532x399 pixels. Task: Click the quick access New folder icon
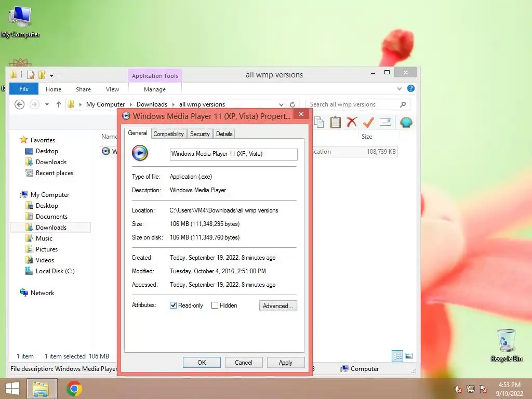click(42, 75)
